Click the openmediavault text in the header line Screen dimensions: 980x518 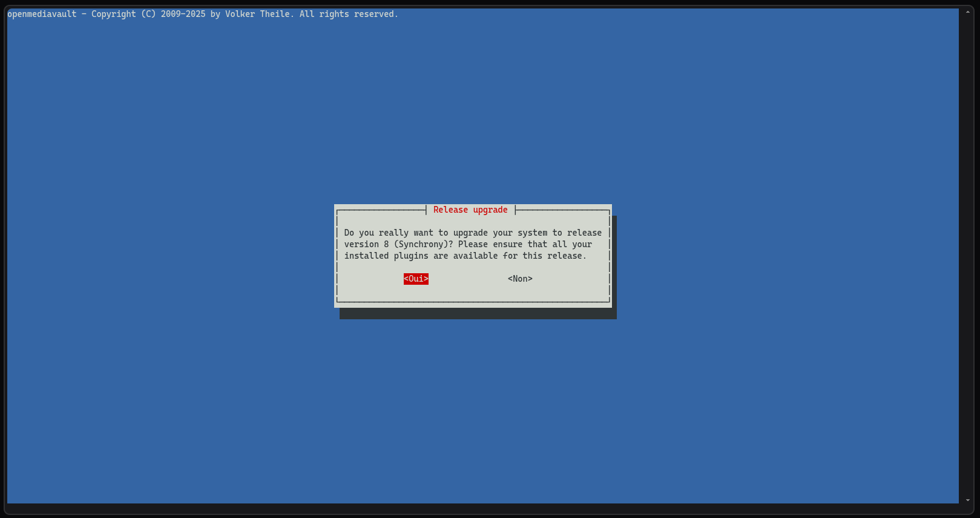pyautogui.click(x=42, y=14)
